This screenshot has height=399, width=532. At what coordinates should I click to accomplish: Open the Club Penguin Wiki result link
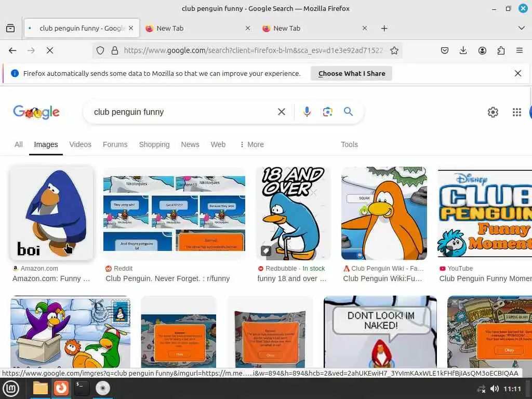pyautogui.click(x=382, y=278)
